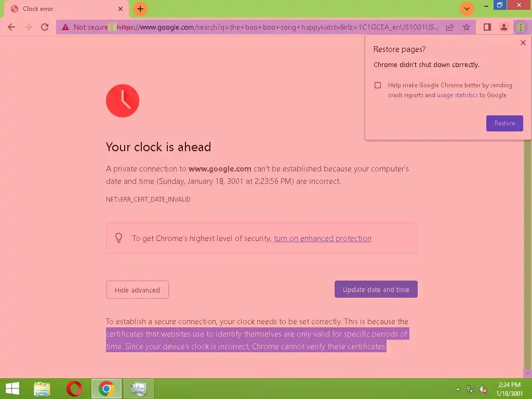Open the profile avatar icon

click(504, 27)
